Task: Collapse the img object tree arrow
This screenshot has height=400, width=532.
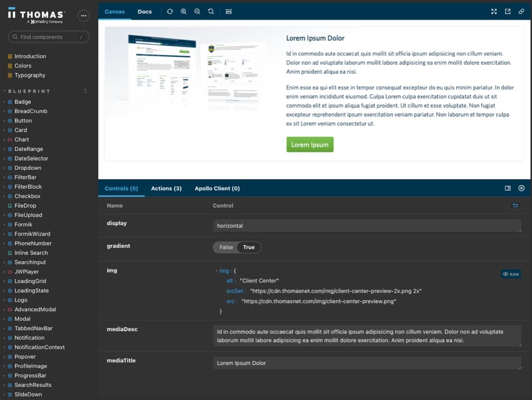Action: pos(216,271)
